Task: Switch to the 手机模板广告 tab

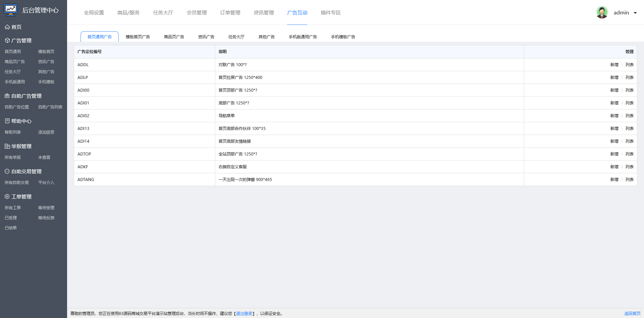Action: [x=343, y=37]
